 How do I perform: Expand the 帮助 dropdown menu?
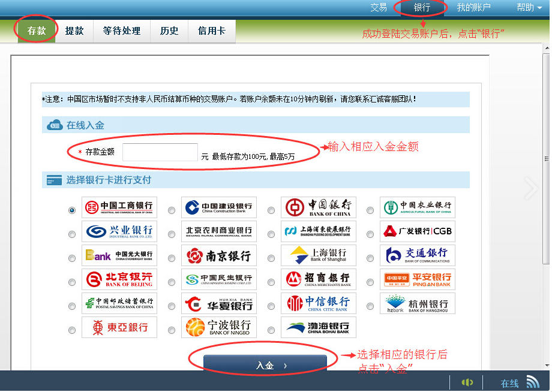click(x=529, y=7)
